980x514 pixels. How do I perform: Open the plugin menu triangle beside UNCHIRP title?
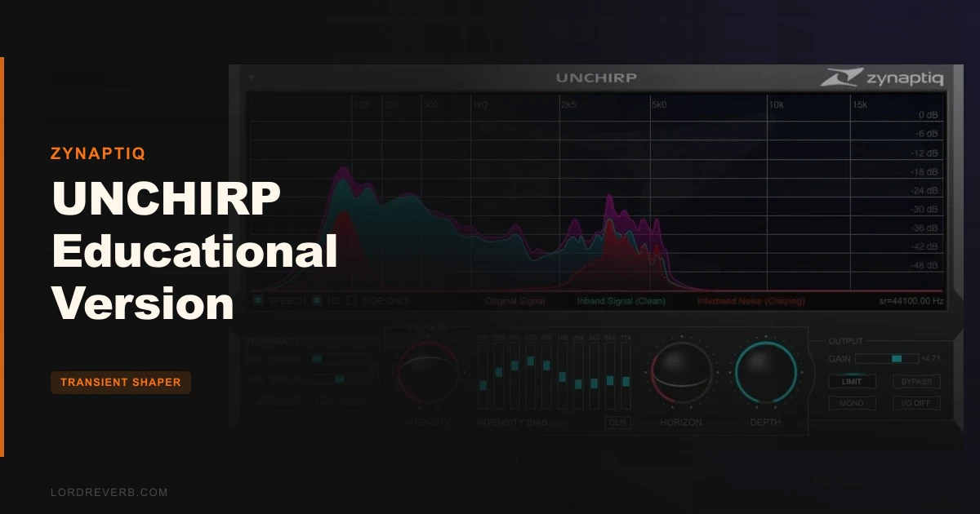pos(252,78)
